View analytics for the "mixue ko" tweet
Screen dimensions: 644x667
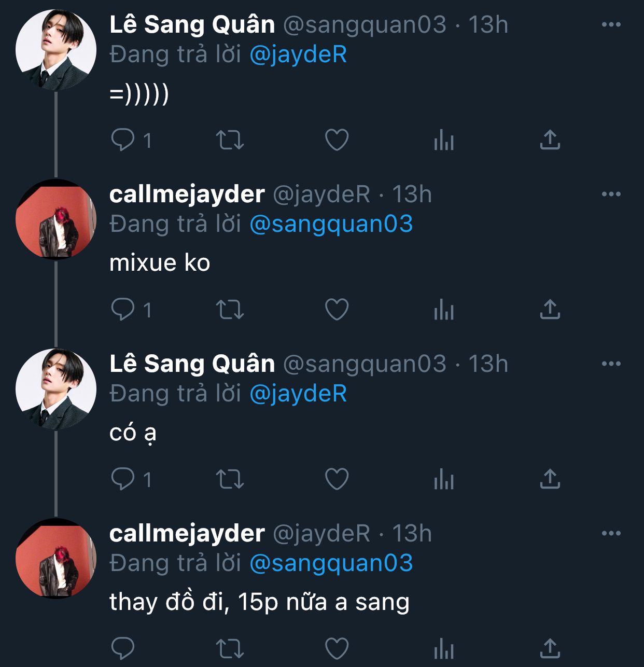pos(444,310)
